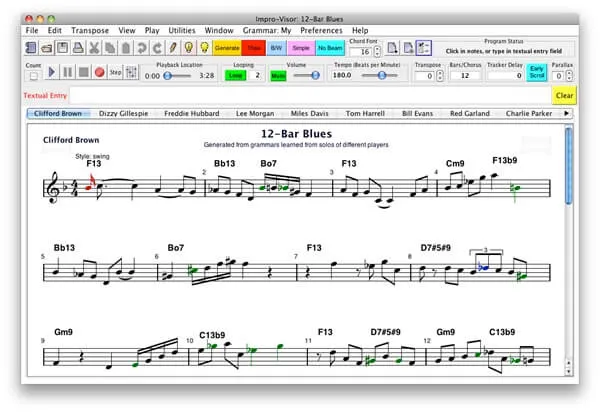Click the Undo arrow icon
600x413 pixels.
[141, 47]
